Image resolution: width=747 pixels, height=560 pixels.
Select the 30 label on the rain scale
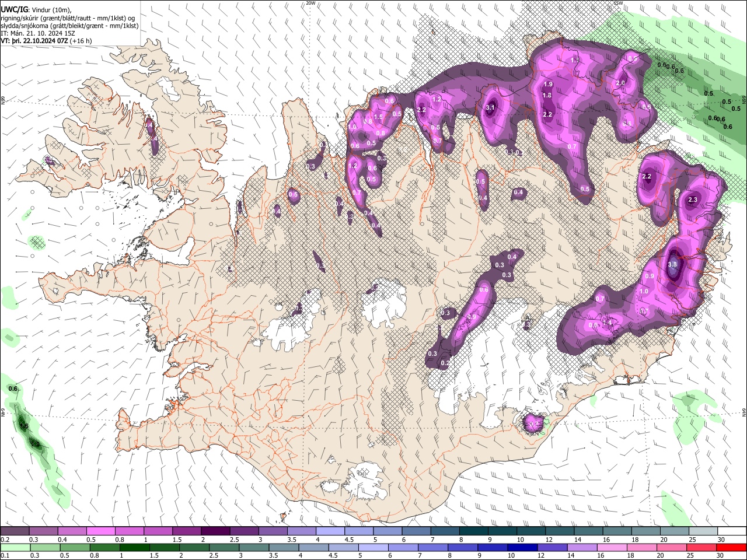(x=721, y=556)
